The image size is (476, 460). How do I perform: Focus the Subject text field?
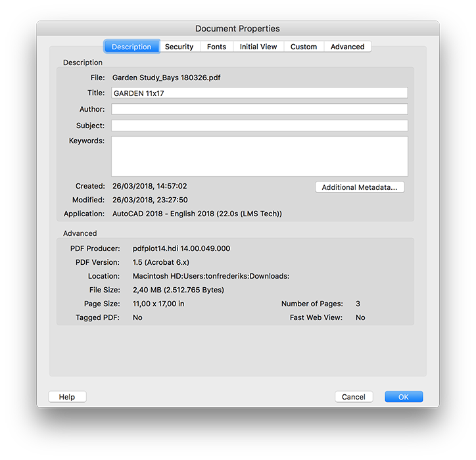tap(260, 126)
